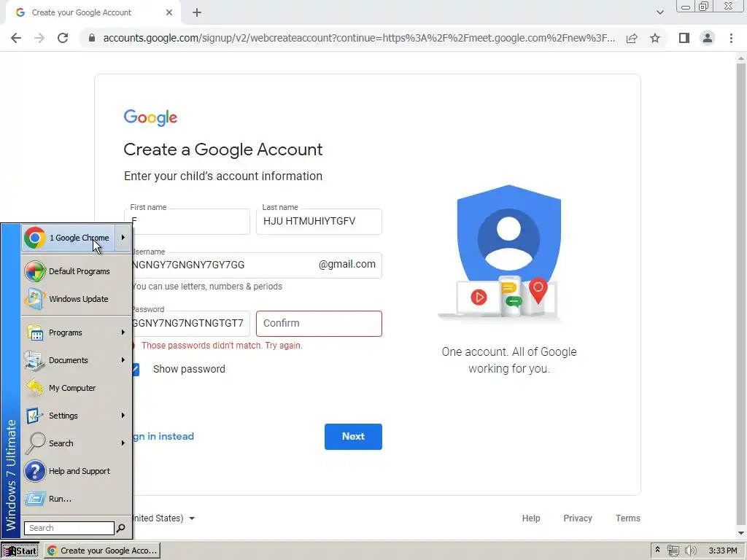Open the Run... dialog entry
Viewport: 747px width, 560px height.
click(77, 499)
